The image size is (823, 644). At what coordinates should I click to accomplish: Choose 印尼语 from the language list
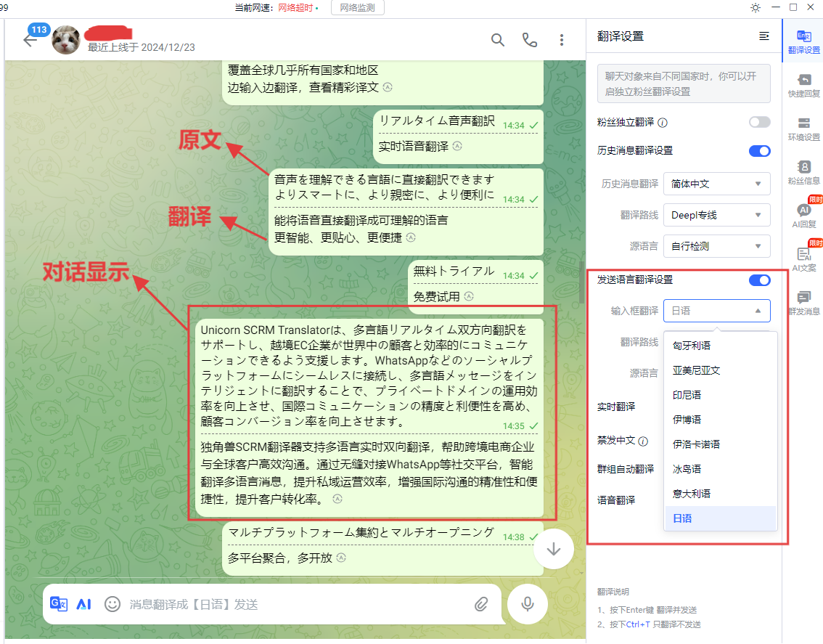[x=721, y=395]
